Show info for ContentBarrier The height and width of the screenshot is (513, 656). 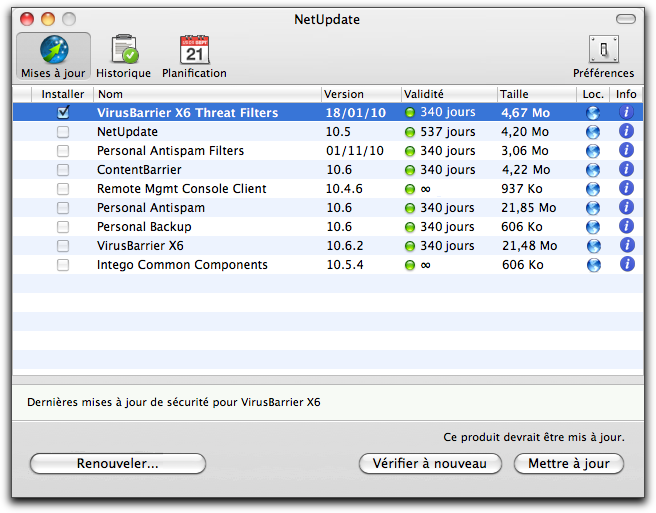(x=626, y=169)
